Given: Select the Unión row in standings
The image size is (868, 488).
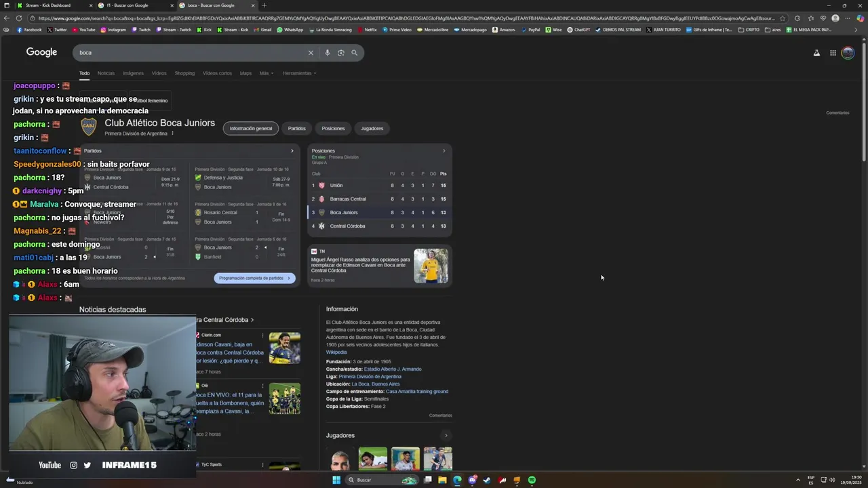Looking at the screenshot, I should click(380, 185).
